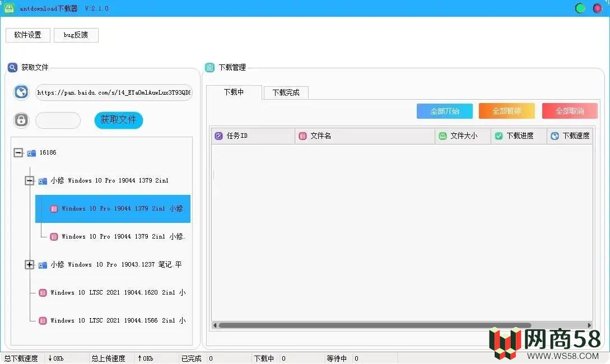Image resolution: width=610 pixels, height=364 pixels.
Task: Click the scrollbar left arrow
Action: pyautogui.click(x=215, y=325)
